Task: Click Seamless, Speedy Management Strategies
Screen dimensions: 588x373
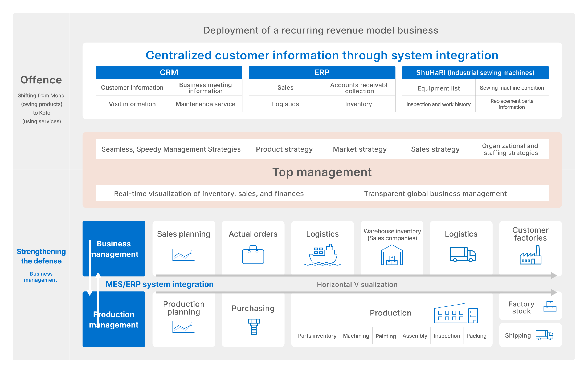Action: (171, 149)
